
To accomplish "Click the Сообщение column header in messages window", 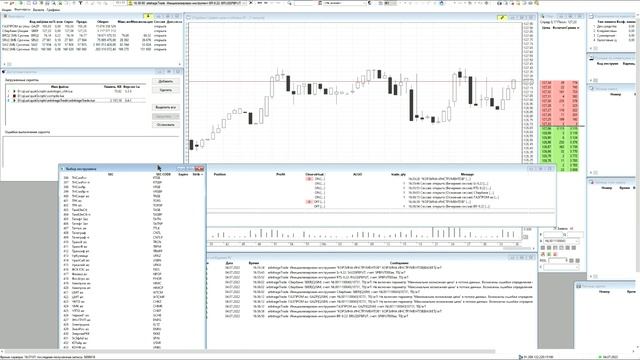I will coord(399,263).
